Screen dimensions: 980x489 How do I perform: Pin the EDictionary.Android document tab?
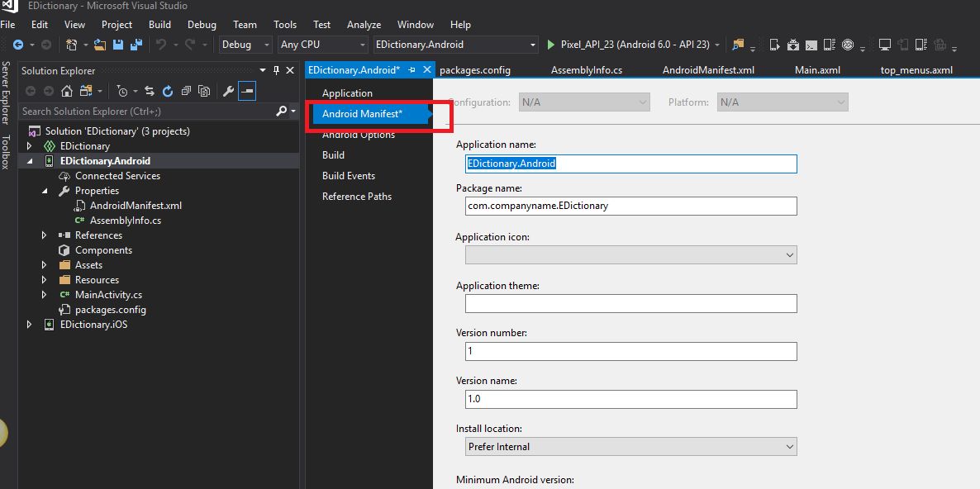(412, 70)
